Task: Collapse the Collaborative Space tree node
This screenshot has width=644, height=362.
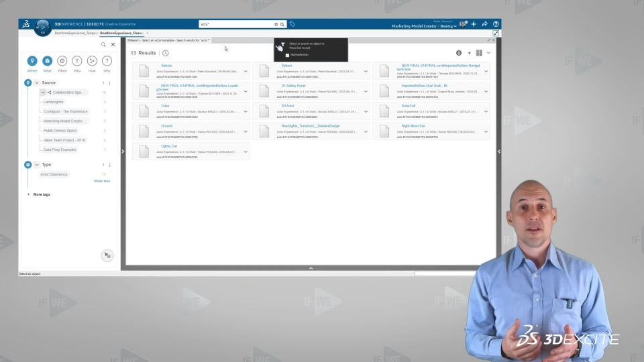Action: [x=43, y=93]
